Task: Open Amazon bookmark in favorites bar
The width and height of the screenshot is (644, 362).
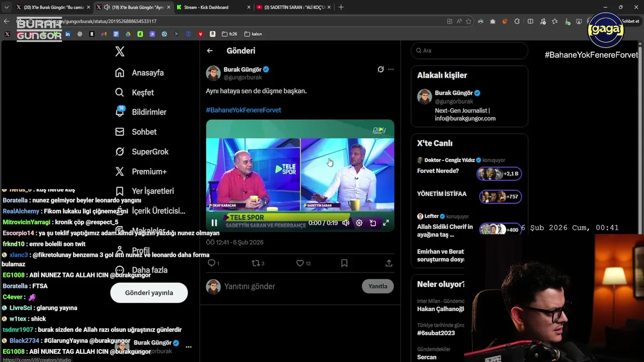Action: pyautogui.click(x=213, y=34)
